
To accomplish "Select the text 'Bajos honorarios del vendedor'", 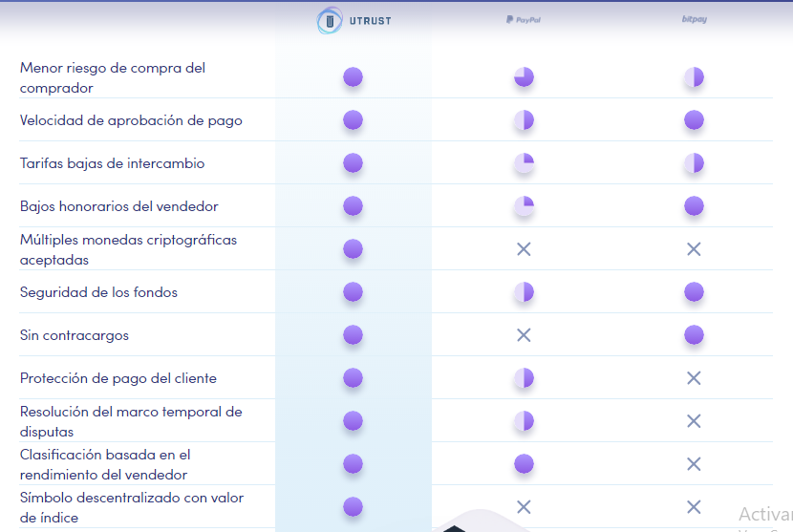I will (118, 206).
